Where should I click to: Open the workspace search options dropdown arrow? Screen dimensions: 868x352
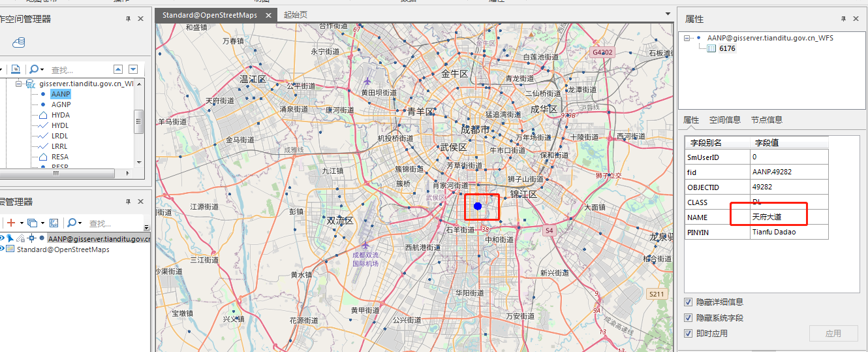click(42, 69)
